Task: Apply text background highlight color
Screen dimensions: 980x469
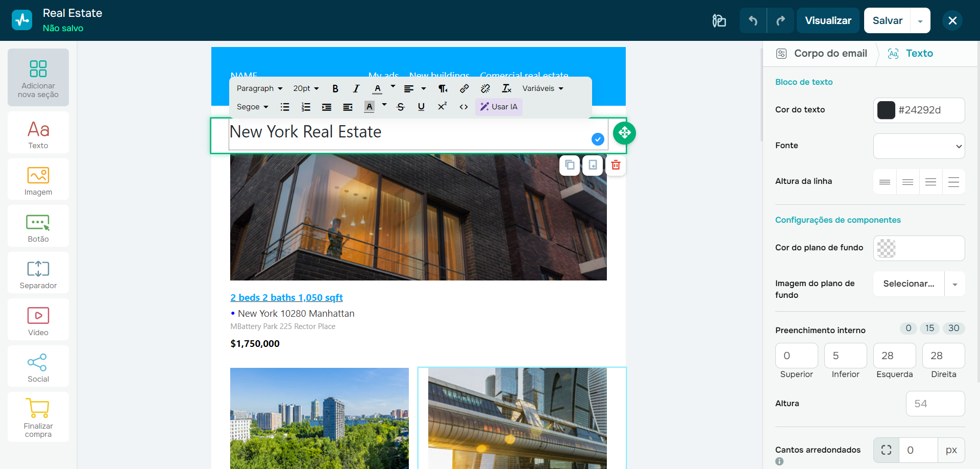Action: click(x=369, y=107)
